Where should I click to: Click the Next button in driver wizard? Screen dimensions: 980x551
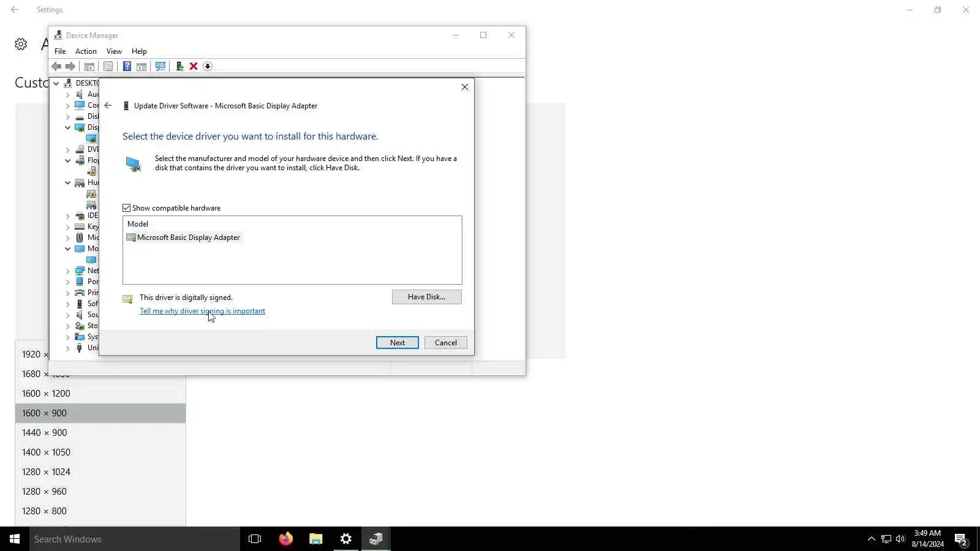pyautogui.click(x=398, y=343)
